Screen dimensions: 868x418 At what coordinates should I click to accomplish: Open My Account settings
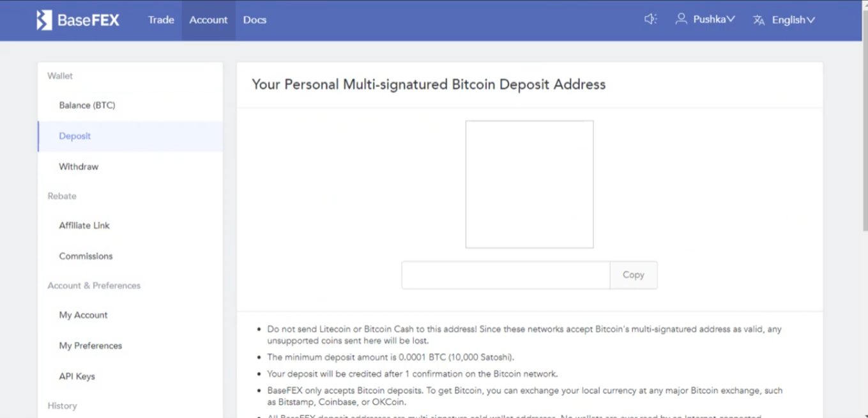(83, 315)
